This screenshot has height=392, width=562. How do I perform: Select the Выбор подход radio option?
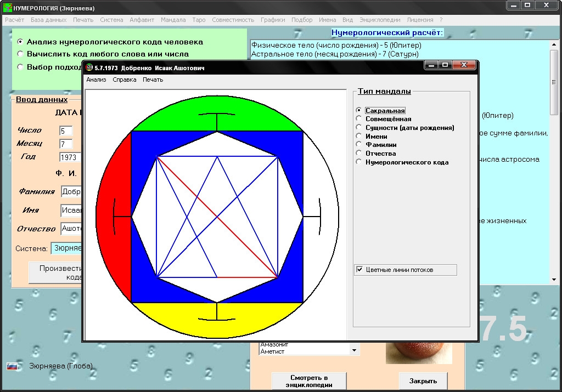pos(49,67)
